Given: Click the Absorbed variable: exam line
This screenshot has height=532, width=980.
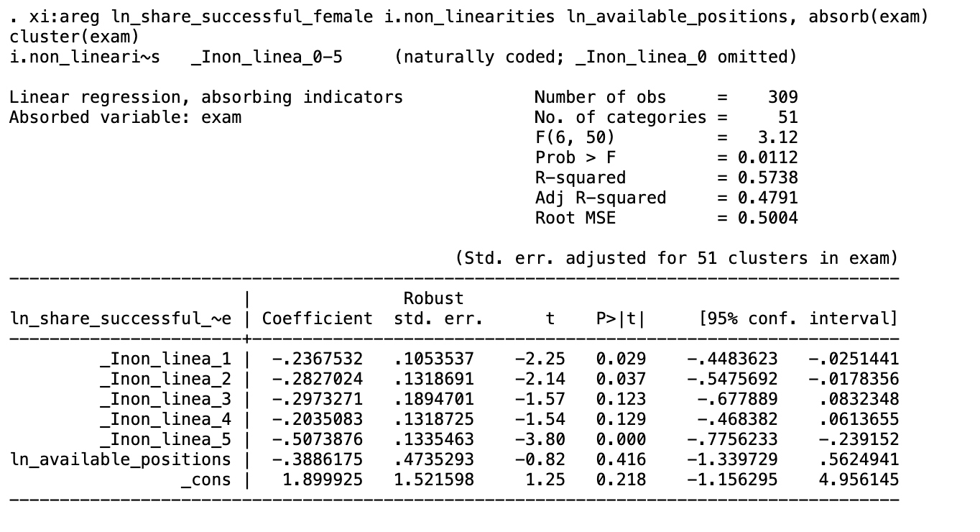Looking at the screenshot, I should (x=126, y=117).
